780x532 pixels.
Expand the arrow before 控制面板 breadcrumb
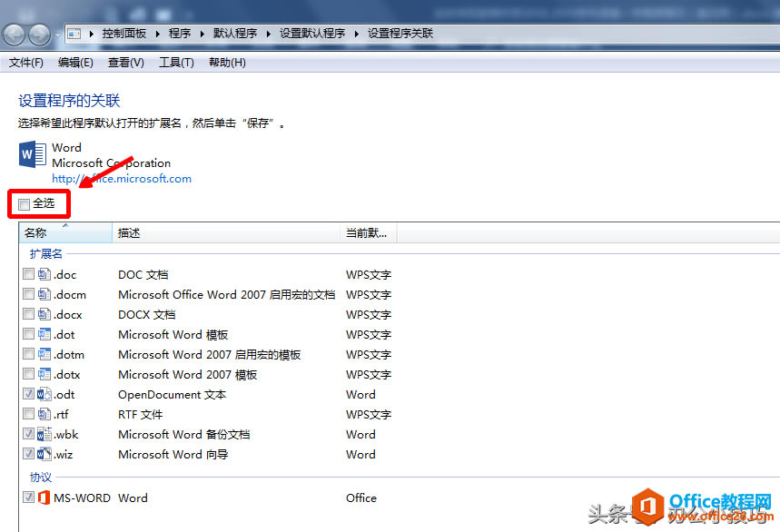(x=92, y=34)
